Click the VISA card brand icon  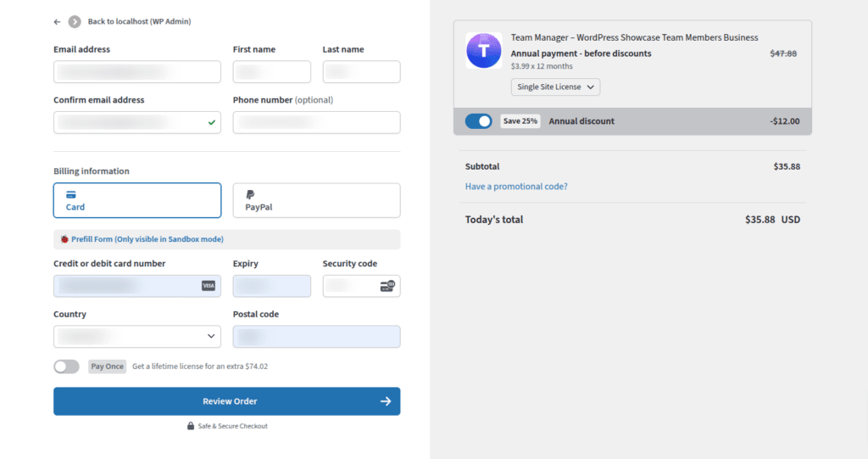(209, 286)
